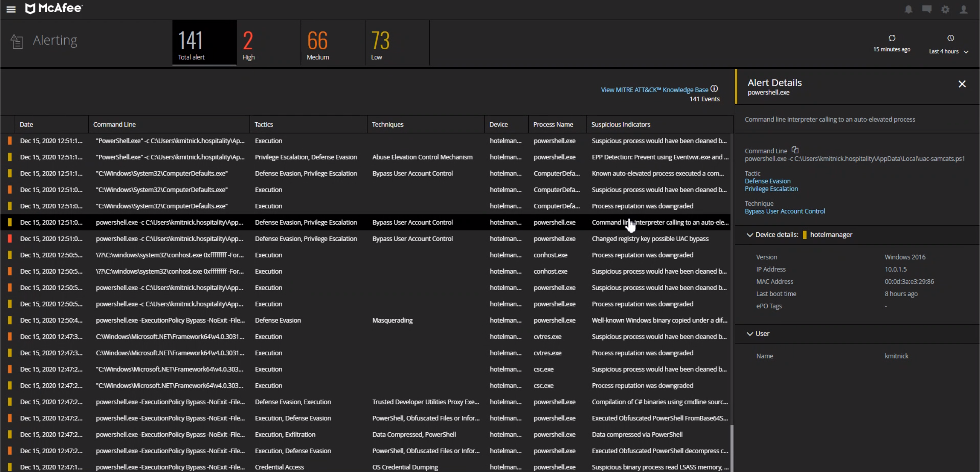Select the Data compressed via PowerShell row

(x=365, y=435)
